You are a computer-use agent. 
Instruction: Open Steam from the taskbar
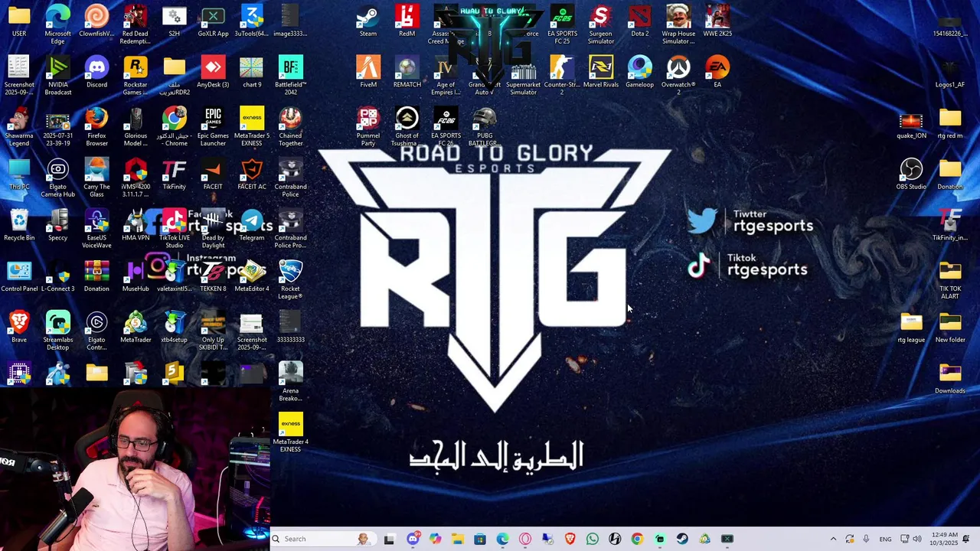[x=682, y=539]
